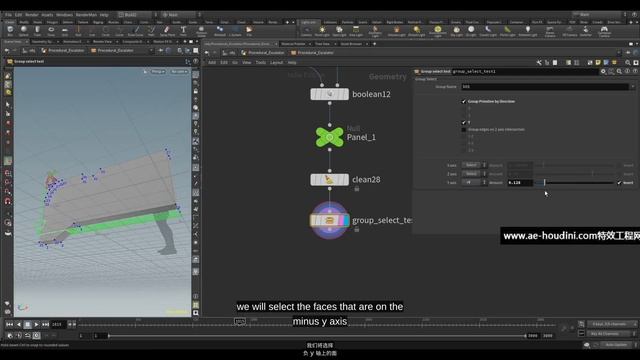Click the stop playback button
640x360 pixels.
point(27,324)
